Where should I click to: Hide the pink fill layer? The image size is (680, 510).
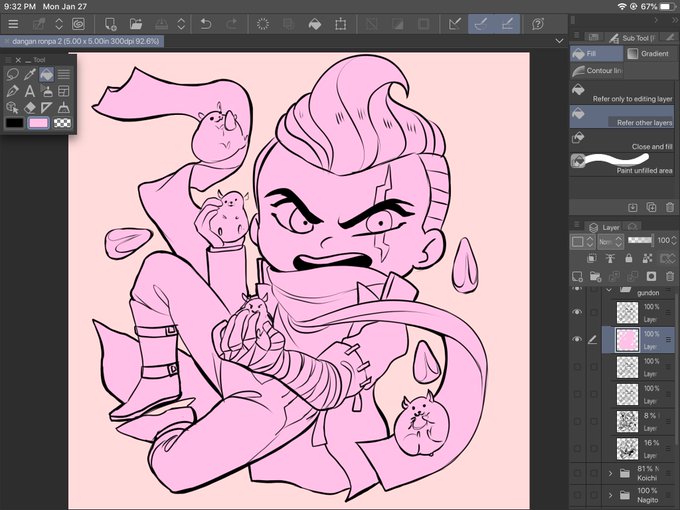[x=577, y=339]
